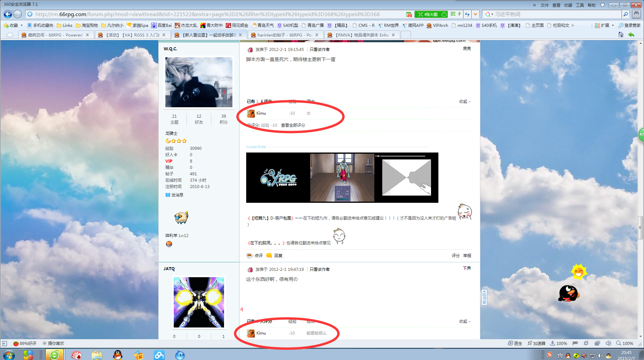This screenshot has height=360, width=644.
Task: Click the 回顶部 back-to-top button
Action: [484, 297]
